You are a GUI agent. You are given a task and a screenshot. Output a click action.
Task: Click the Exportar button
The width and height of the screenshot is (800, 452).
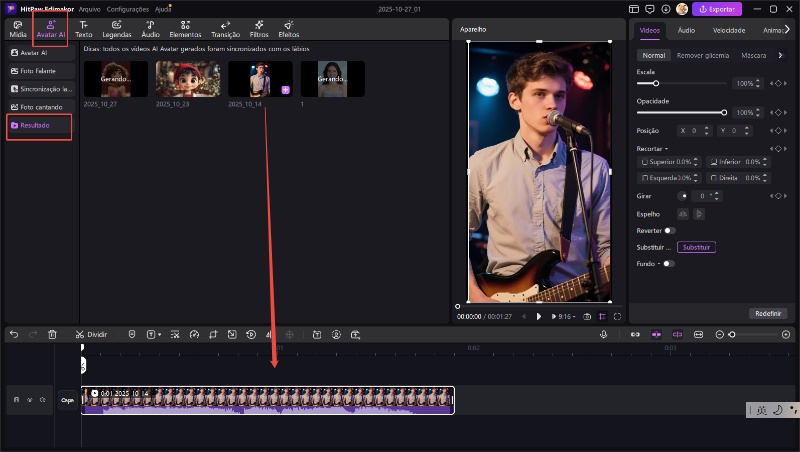717,9
